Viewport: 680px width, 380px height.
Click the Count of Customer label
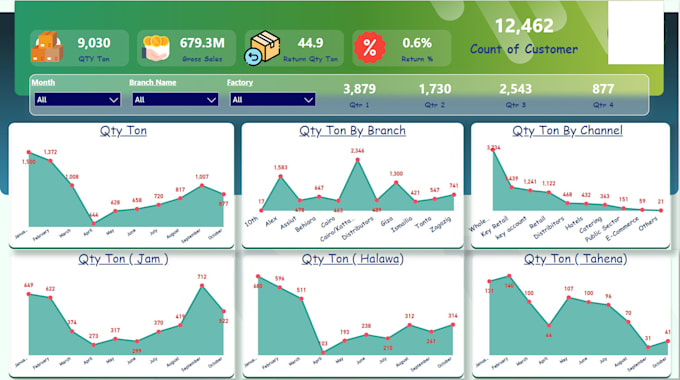pyautogui.click(x=524, y=49)
